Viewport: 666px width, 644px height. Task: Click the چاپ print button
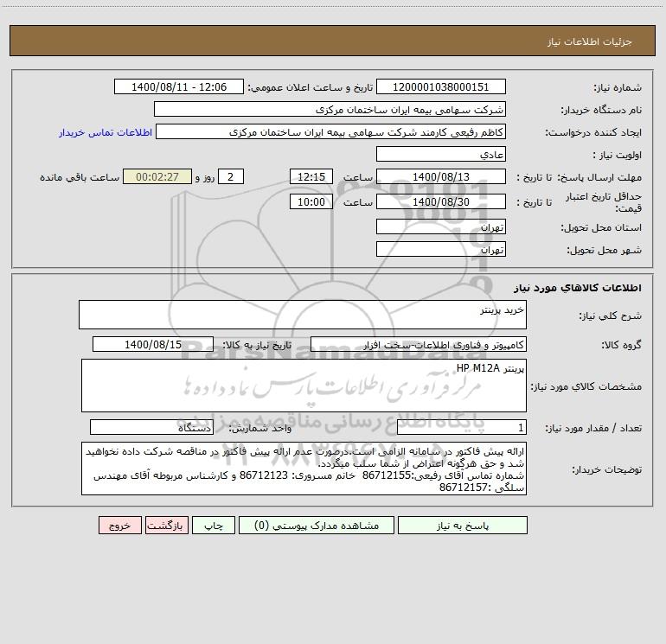(x=214, y=525)
